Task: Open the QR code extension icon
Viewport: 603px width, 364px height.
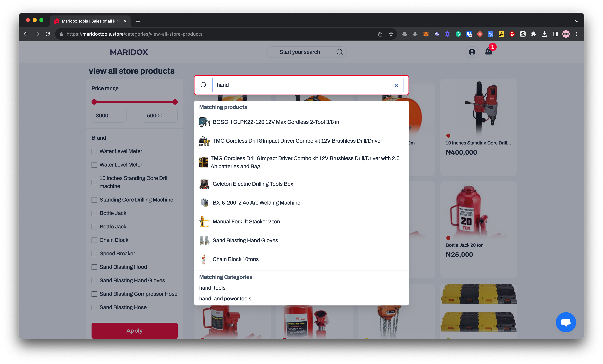Action: 523,34
